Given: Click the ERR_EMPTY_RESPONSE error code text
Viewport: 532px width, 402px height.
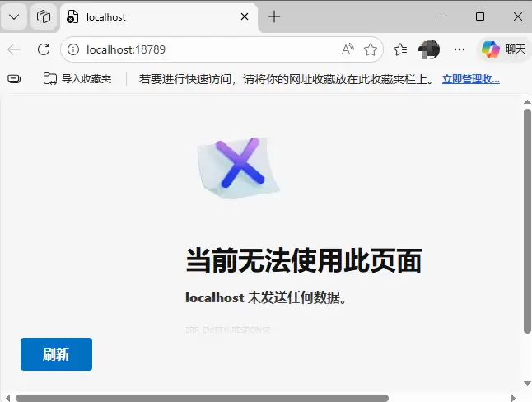Looking at the screenshot, I should coord(228,330).
